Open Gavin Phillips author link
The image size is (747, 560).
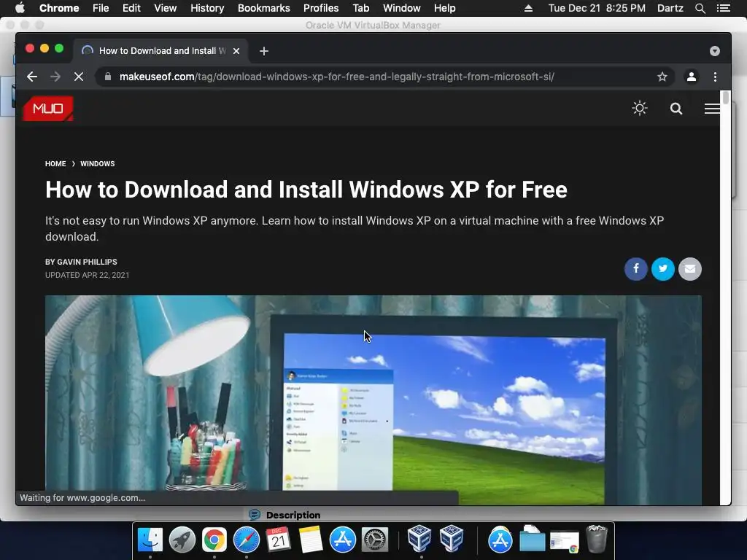(87, 262)
